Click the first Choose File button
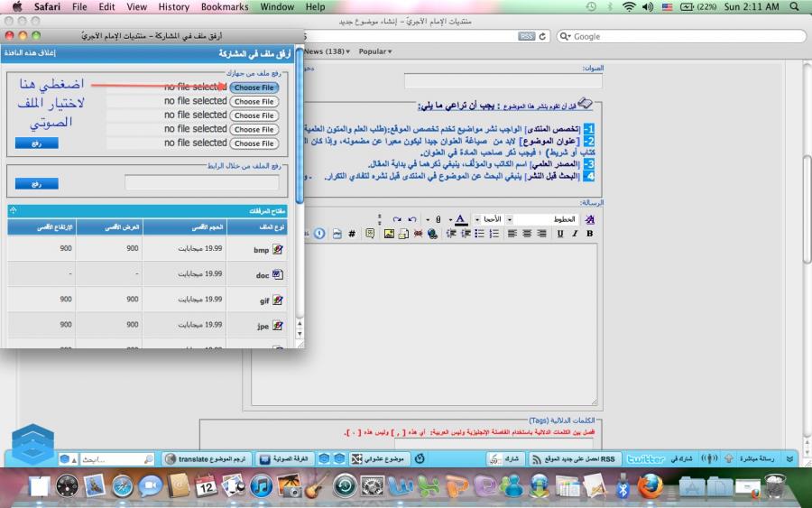The height and width of the screenshot is (508, 812). tap(254, 88)
